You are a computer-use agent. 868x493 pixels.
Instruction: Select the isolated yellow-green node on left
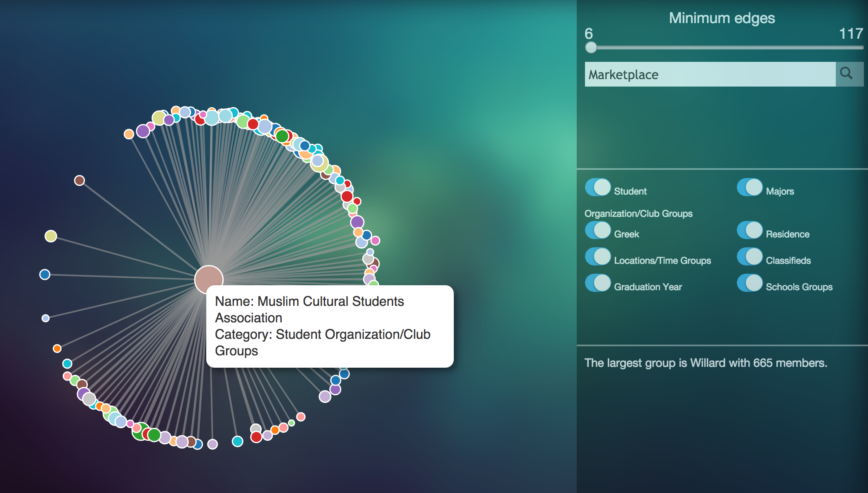coord(51,236)
